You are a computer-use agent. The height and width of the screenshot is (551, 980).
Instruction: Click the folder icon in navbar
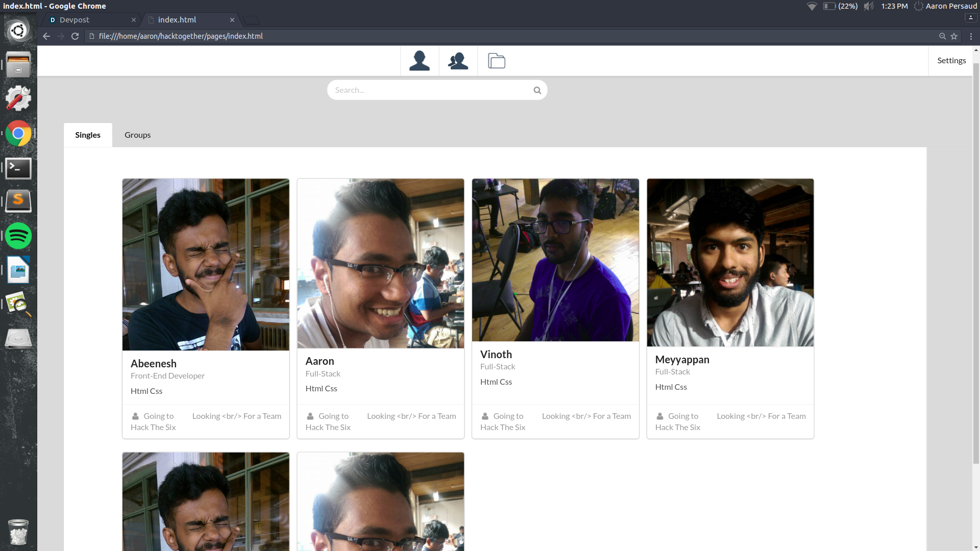[496, 61]
